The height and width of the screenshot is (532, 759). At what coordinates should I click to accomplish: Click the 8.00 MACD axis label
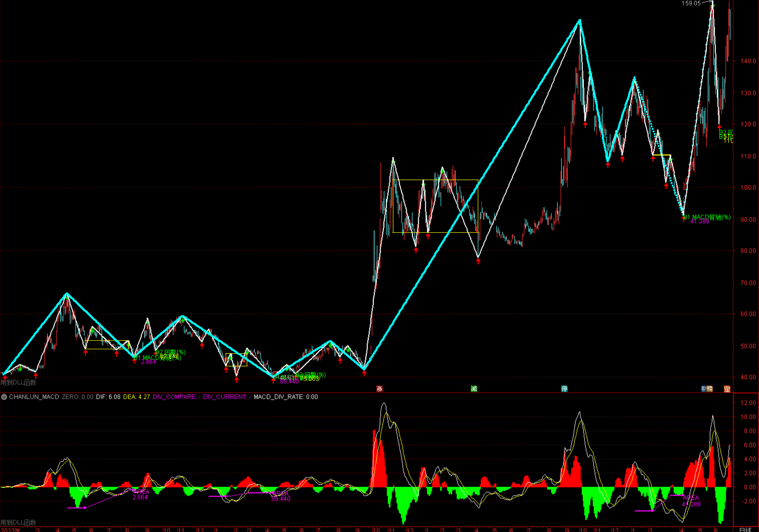coord(750,431)
